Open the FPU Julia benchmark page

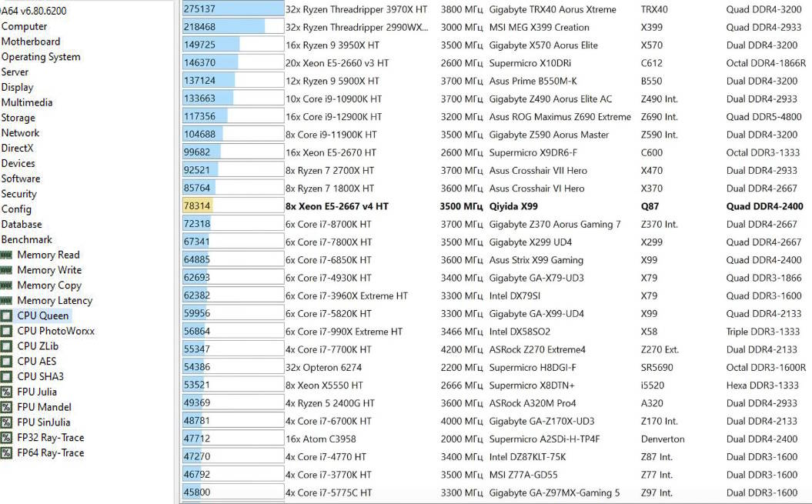[37, 392]
